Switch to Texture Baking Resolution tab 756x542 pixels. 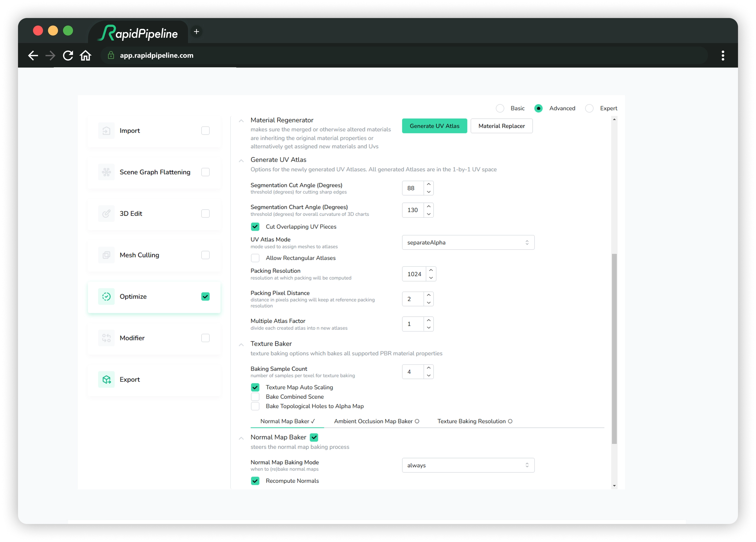click(x=475, y=421)
